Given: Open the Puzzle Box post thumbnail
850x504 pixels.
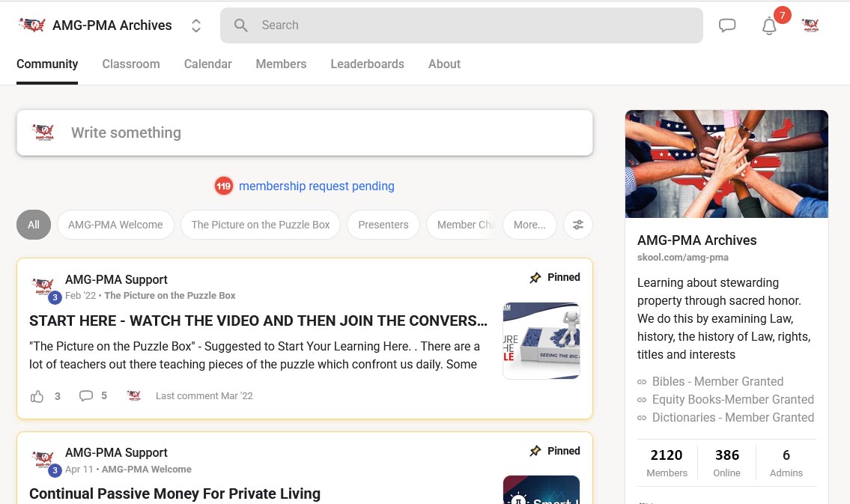Looking at the screenshot, I should coord(541,341).
